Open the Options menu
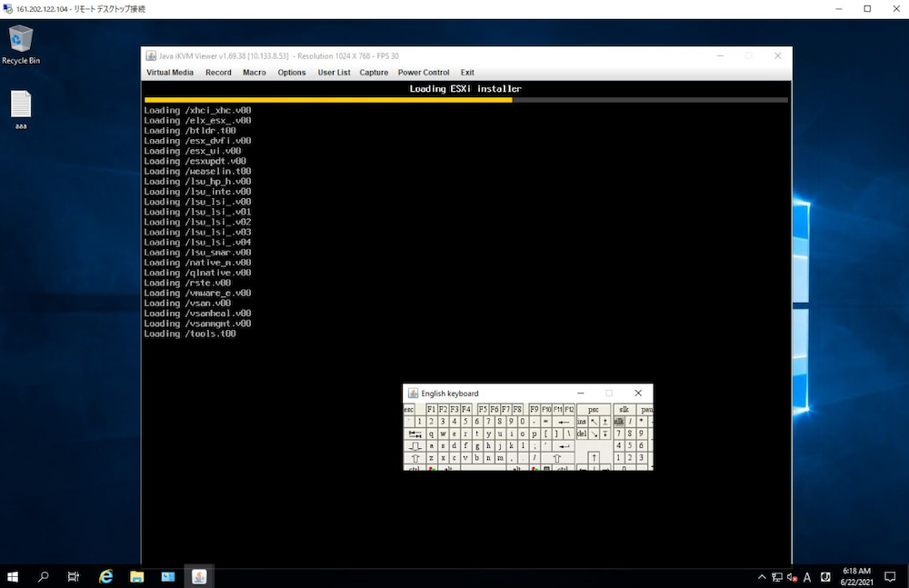This screenshot has width=909, height=588. click(x=292, y=73)
